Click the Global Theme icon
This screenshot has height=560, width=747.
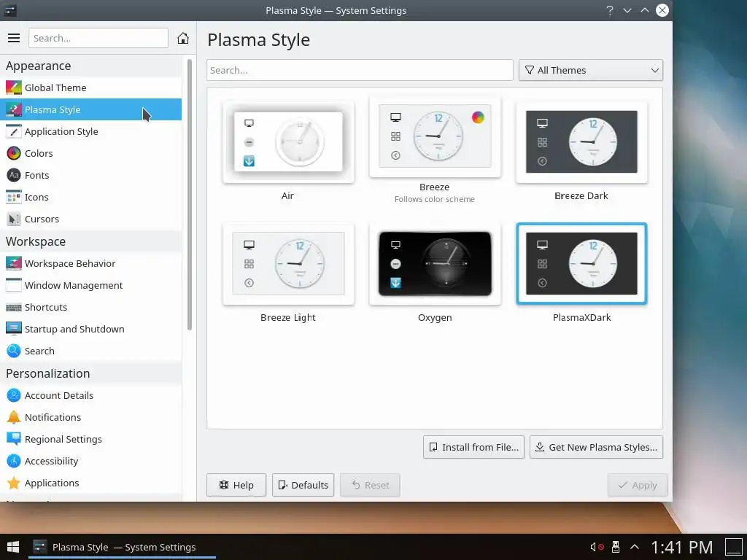click(x=13, y=87)
